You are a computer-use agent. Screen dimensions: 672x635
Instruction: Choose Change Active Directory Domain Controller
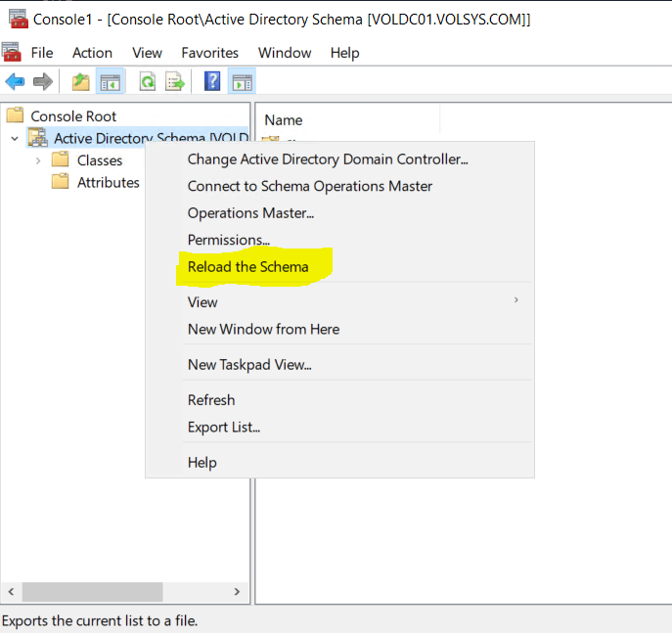(x=328, y=159)
